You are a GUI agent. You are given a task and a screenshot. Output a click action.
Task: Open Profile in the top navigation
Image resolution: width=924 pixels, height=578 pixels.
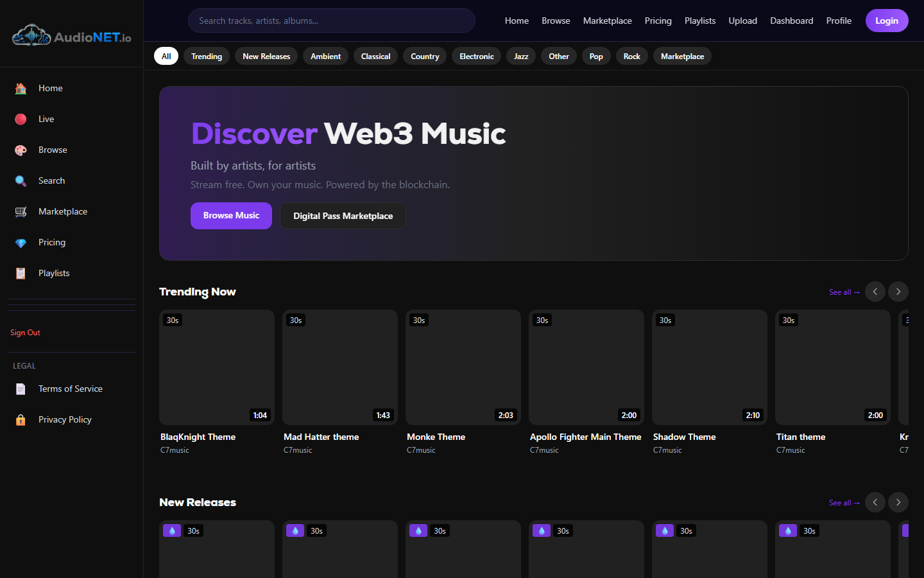tap(839, 21)
